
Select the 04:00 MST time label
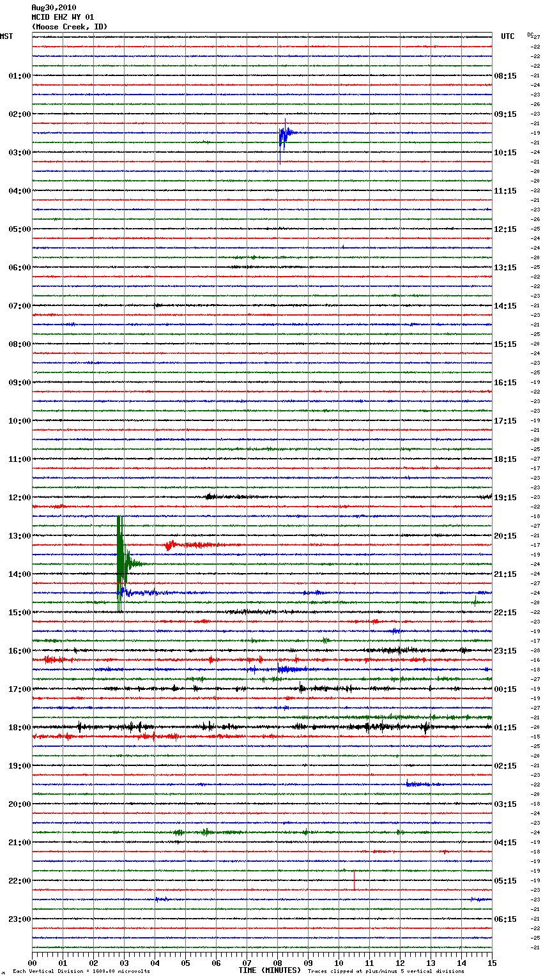[19, 190]
